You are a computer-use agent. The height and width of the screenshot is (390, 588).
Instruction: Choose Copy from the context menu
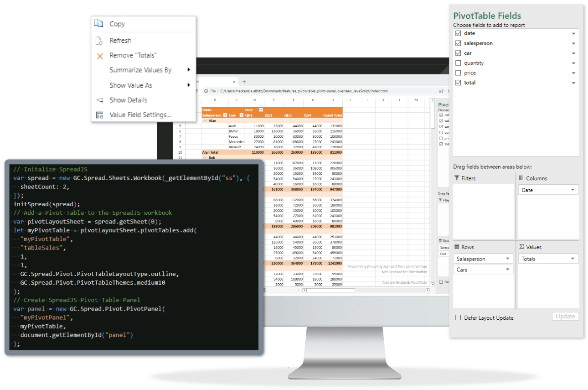tap(117, 24)
